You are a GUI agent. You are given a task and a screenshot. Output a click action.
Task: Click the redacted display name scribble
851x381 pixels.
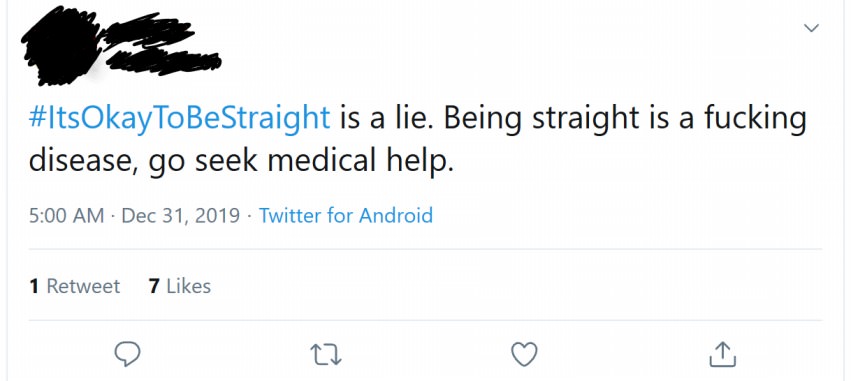click(x=148, y=36)
